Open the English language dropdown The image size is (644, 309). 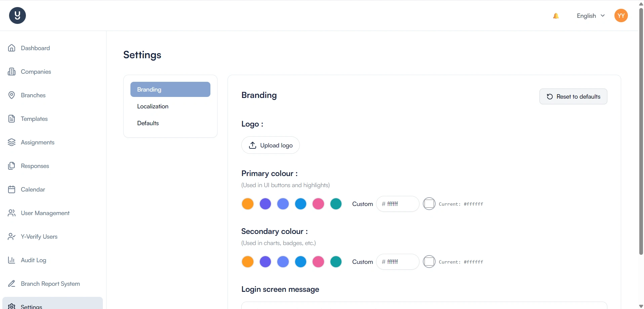coord(591,16)
